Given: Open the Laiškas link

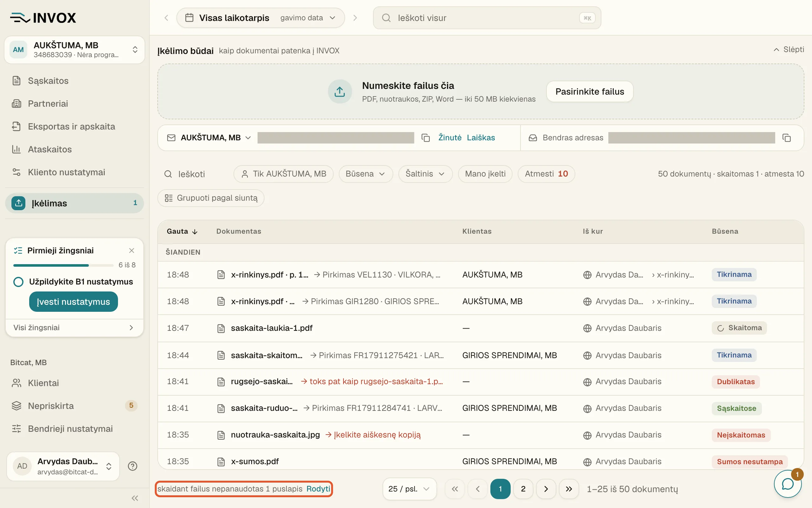Looking at the screenshot, I should pos(481,138).
